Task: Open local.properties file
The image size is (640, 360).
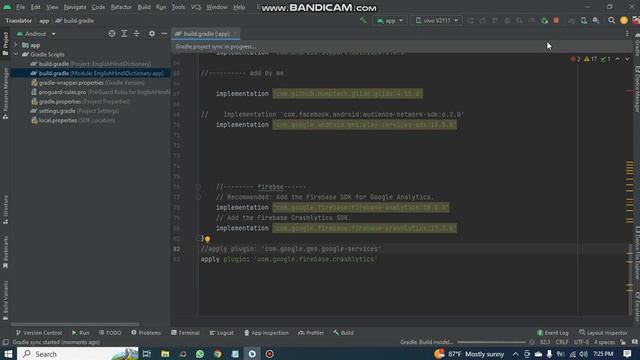Action: point(73,120)
